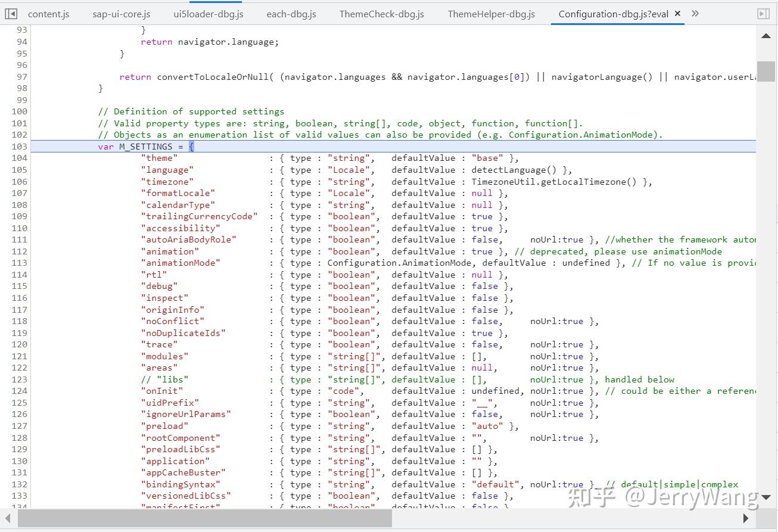The height and width of the screenshot is (532, 778).
Task: Click the "versionedLibCss" key
Action: [186, 496]
